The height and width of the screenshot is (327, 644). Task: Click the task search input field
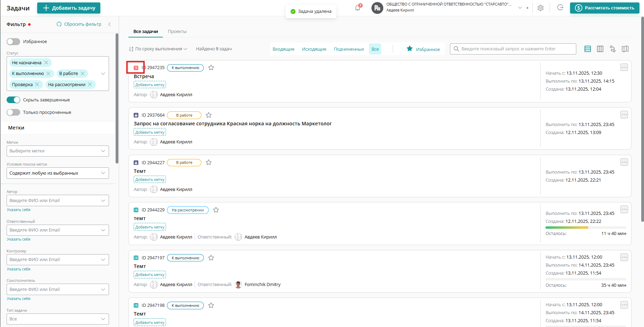(x=513, y=49)
